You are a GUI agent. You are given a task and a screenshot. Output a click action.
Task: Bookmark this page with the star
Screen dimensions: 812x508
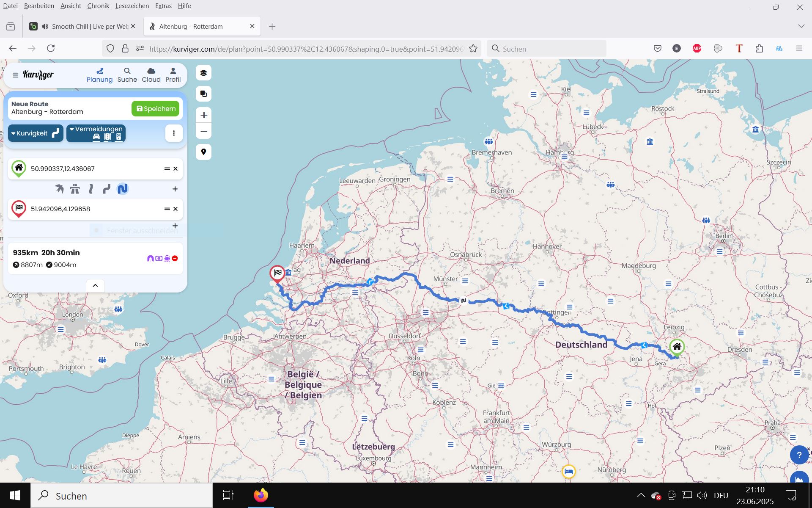(473, 49)
